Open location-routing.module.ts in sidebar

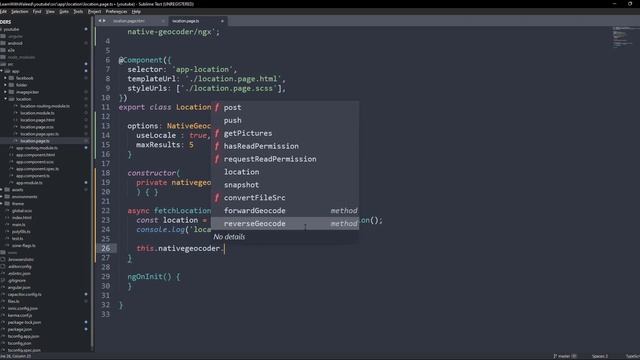click(x=45, y=106)
